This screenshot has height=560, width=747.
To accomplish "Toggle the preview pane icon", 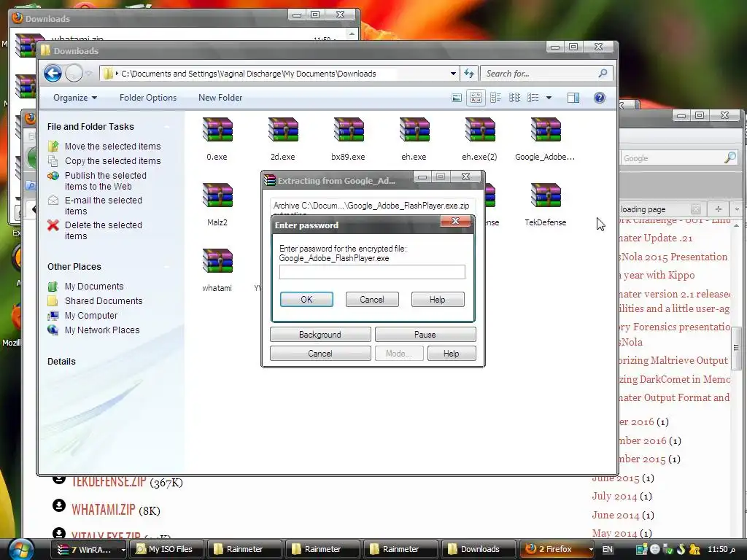I will (x=573, y=98).
